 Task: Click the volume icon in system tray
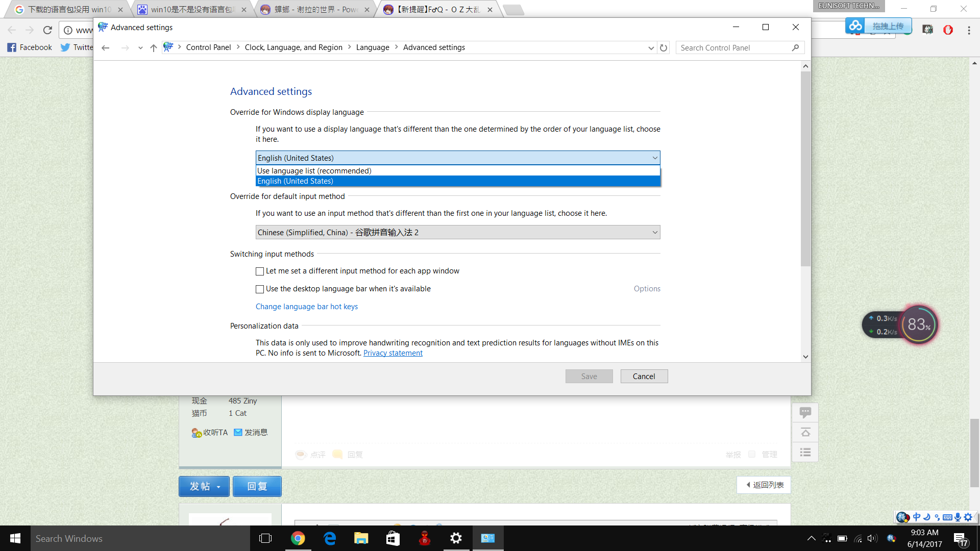point(872,539)
